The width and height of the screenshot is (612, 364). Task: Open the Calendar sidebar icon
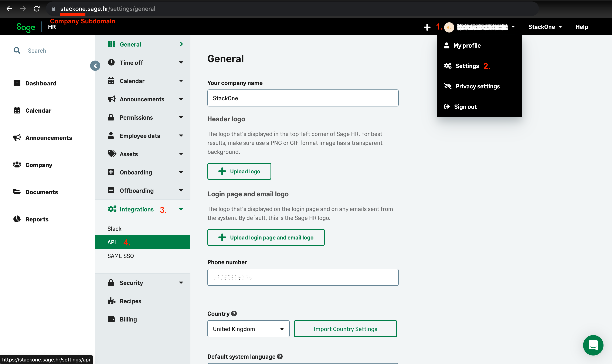(17, 110)
